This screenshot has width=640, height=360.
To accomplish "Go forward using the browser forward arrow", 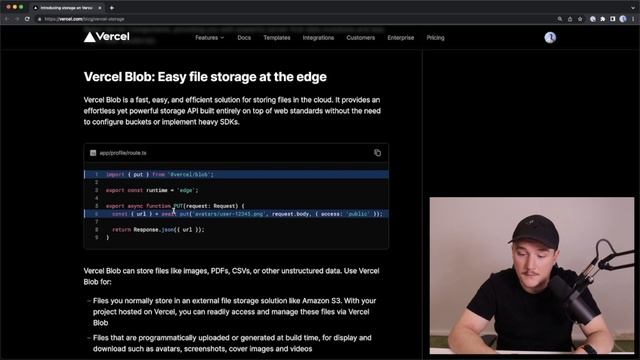I will pos(17,19).
